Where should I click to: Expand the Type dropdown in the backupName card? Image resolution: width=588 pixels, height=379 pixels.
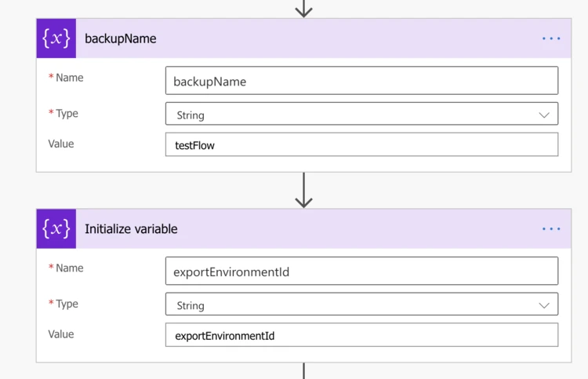click(x=543, y=115)
